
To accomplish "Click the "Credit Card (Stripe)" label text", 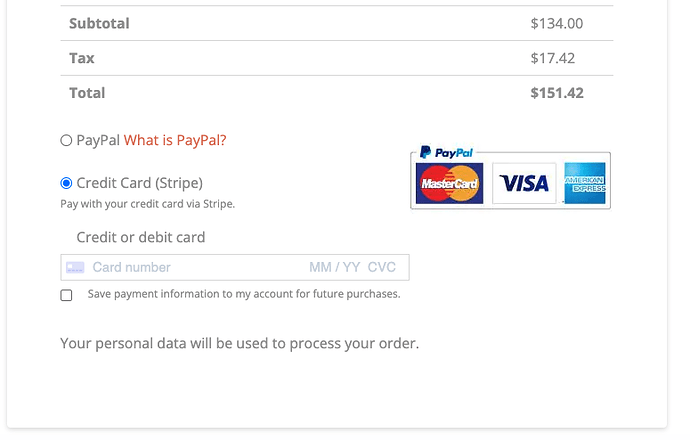I will [x=139, y=183].
